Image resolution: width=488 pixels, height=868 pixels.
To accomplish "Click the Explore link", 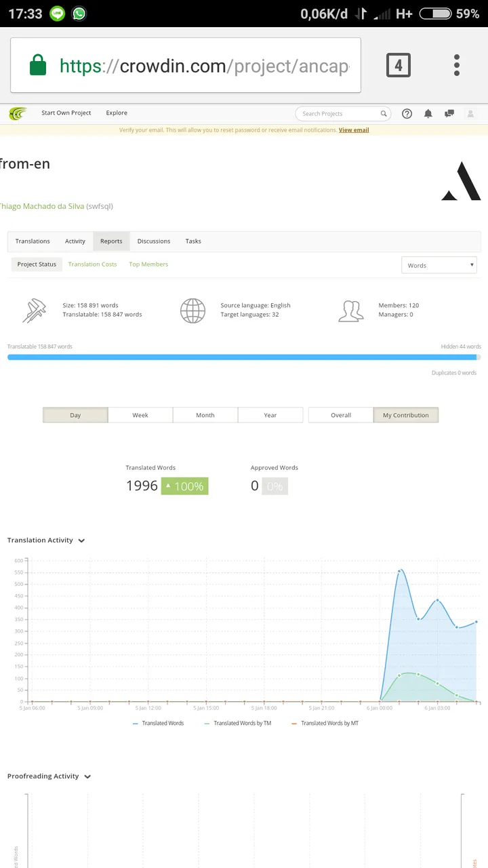I will (117, 113).
